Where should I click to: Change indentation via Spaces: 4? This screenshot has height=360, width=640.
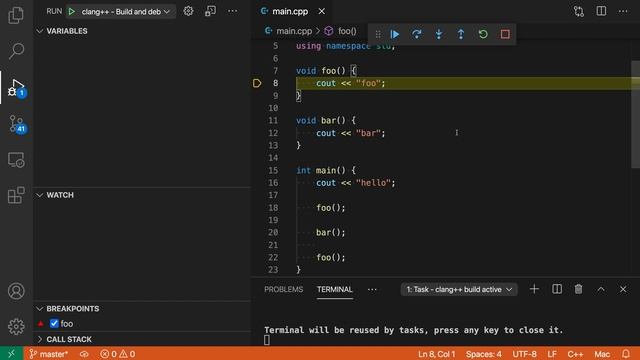pyautogui.click(x=484, y=354)
